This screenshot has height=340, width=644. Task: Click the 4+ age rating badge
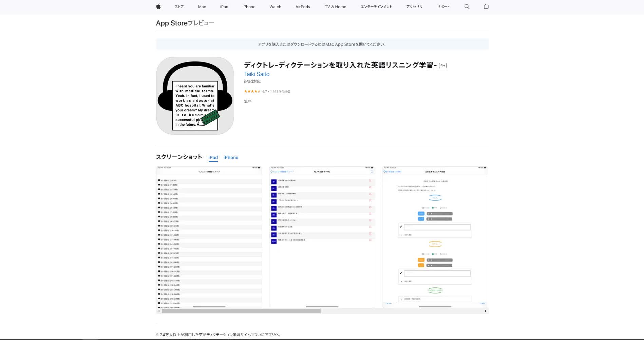click(x=442, y=66)
